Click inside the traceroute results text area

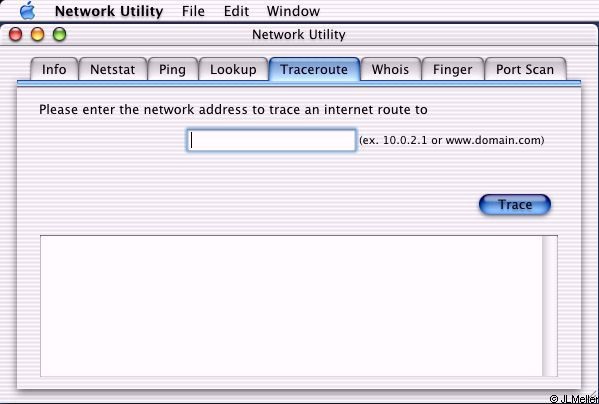pyautogui.click(x=291, y=306)
